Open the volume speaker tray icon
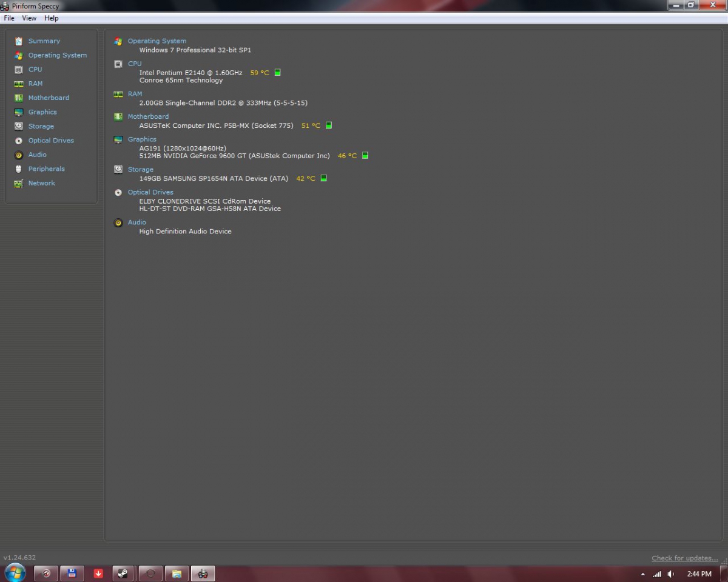728x582 pixels. 671,574
